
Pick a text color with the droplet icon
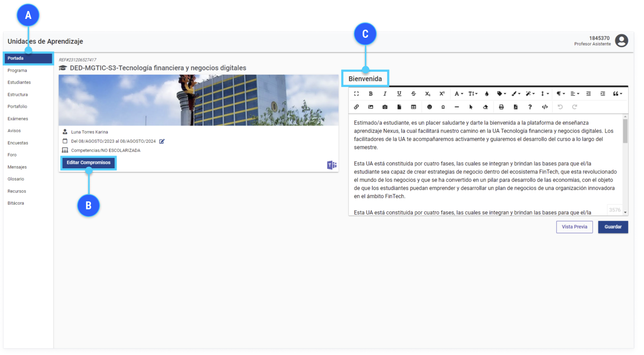487,94
